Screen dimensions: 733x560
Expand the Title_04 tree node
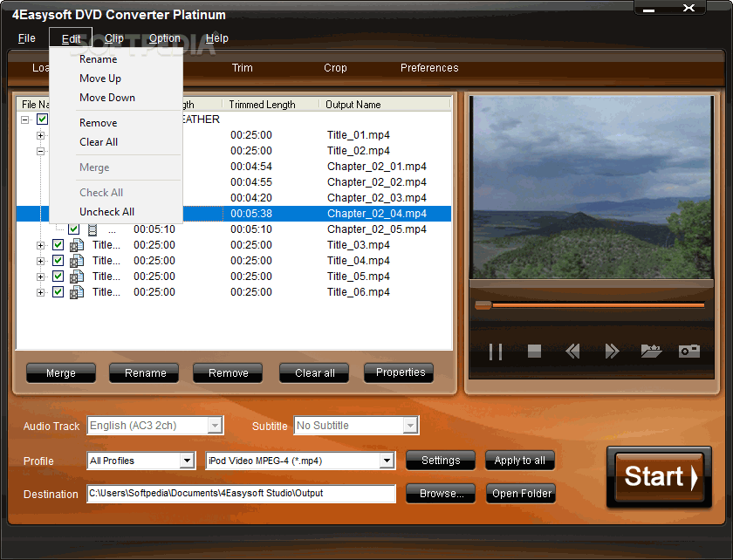tap(41, 262)
